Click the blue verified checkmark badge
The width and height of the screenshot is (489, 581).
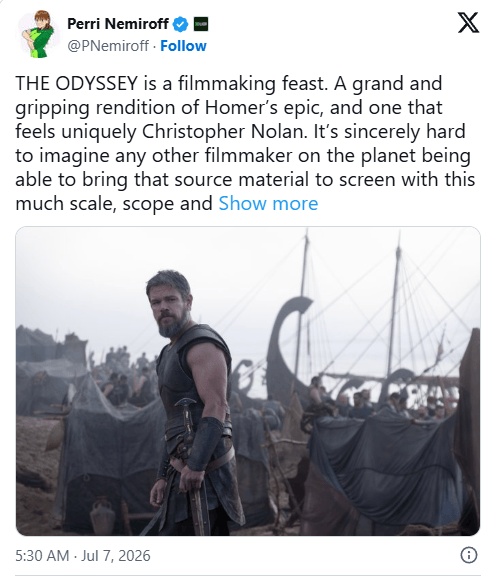coord(180,24)
